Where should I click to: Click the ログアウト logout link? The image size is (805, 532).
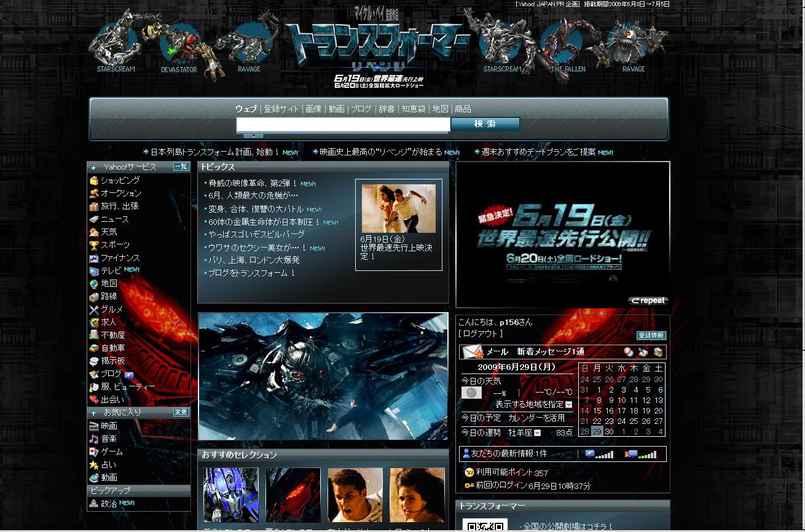tap(481, 334)
